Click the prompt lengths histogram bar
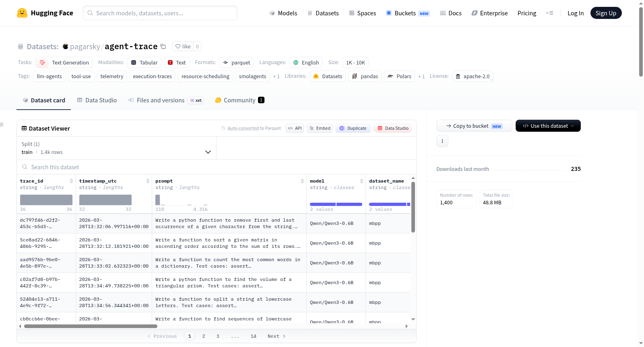644x347 pixels. 158,200
